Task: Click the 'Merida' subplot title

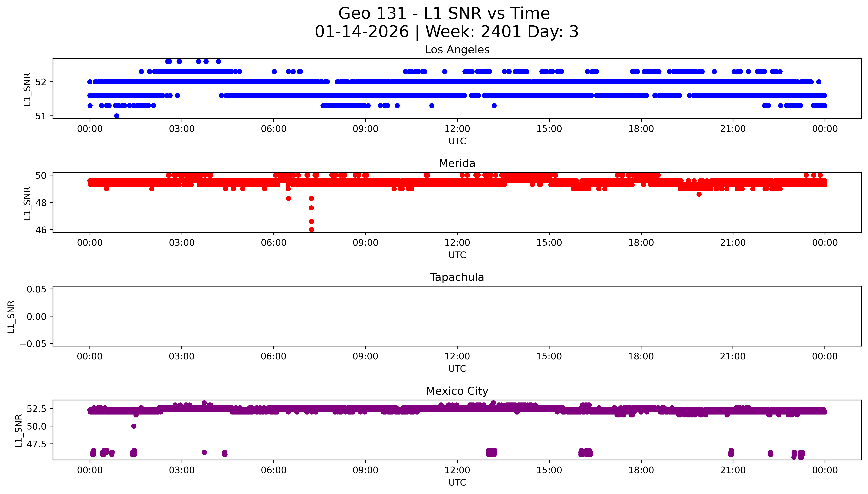Action: [x=457, y=164]
